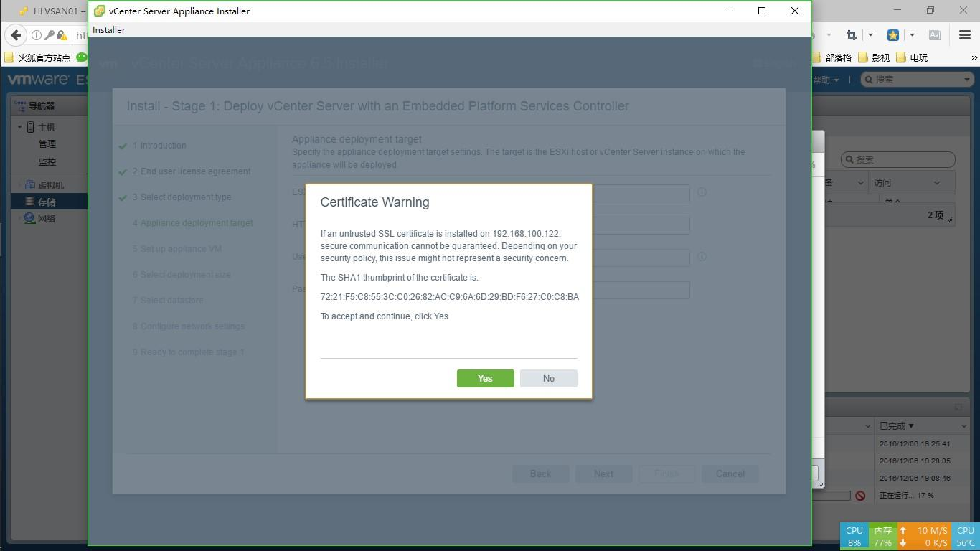Open the 访问 column header dropdown
The image size is (980, 551).
tap(937, 183)
